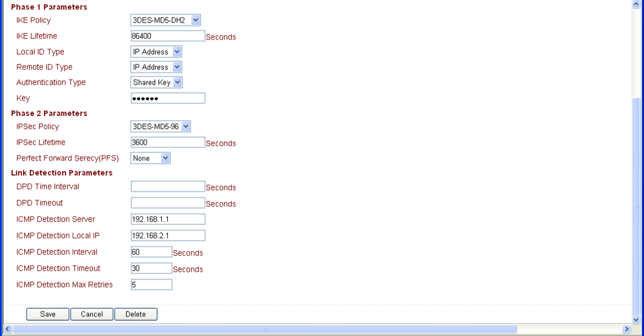The height and width of the screenshot is (336, 644).
Task: Click the DPD Timeout input field
Action: point(167,203)
